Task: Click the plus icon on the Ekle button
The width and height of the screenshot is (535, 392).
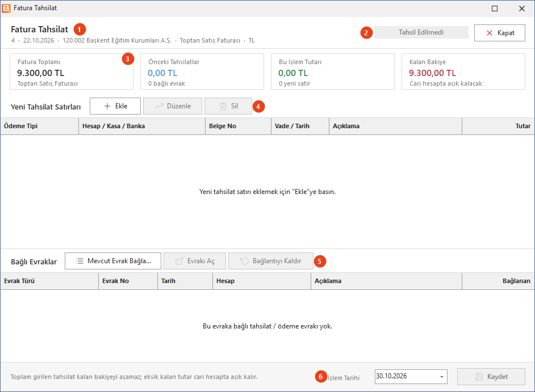Action: click(107, 106)
